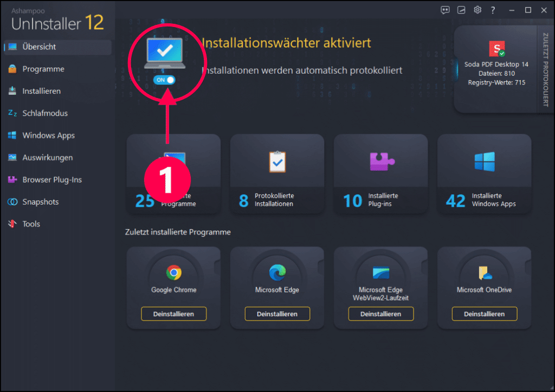
Task: Click the Google Chrome icon
Action: [x=174, y=272]
